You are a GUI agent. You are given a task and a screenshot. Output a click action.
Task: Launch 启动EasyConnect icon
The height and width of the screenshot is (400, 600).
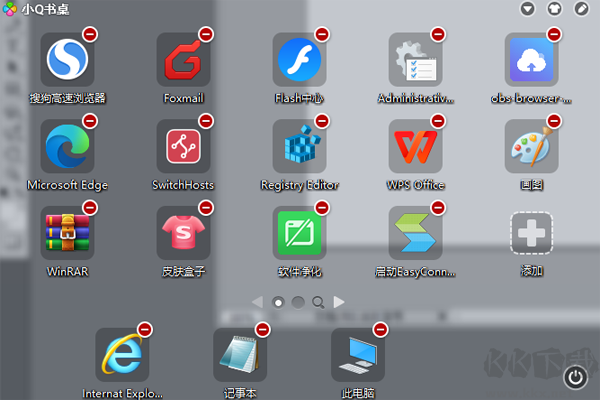(x=416, y=233)
